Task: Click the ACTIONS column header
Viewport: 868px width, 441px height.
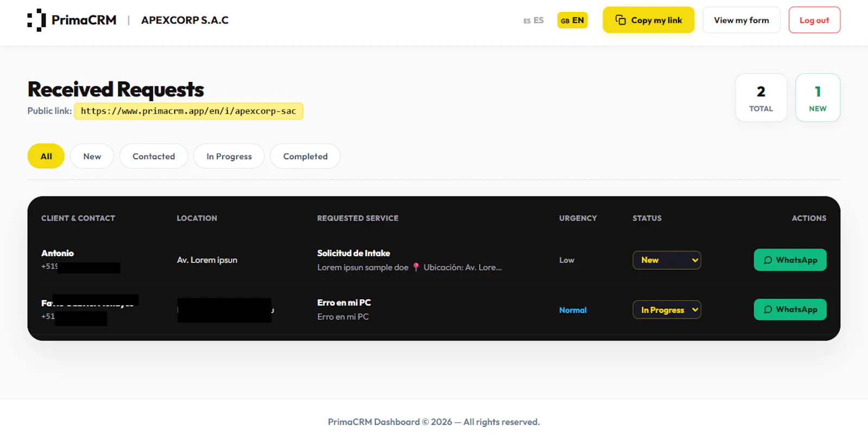Action: point(809,218)
